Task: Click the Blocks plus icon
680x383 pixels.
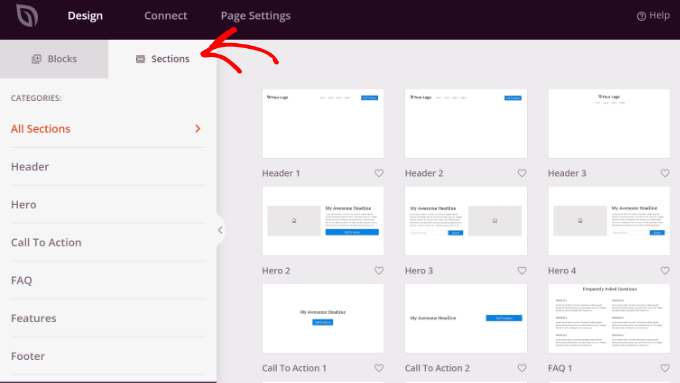Action: pyautogui.click(x=36, y=59)
